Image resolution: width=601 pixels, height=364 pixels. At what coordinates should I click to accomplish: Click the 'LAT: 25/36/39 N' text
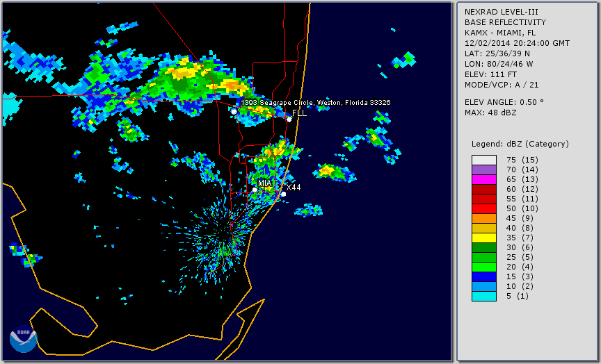pos(497,53)
